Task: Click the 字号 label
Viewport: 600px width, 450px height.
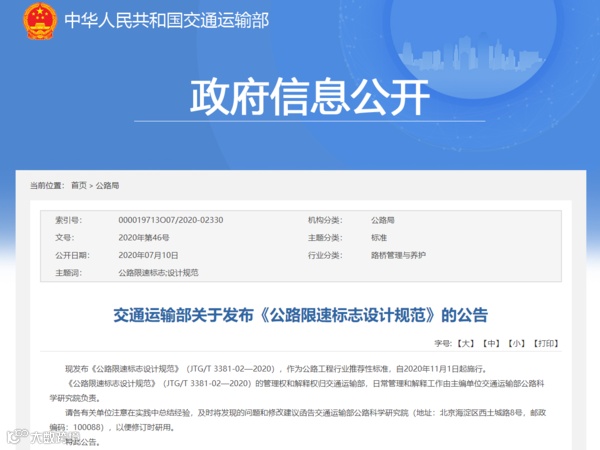Action: tap(443, 343)
